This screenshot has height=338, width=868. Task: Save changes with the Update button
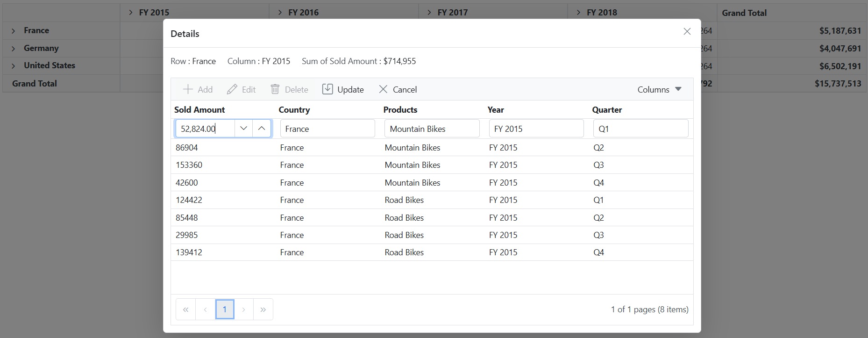point(343,89)
